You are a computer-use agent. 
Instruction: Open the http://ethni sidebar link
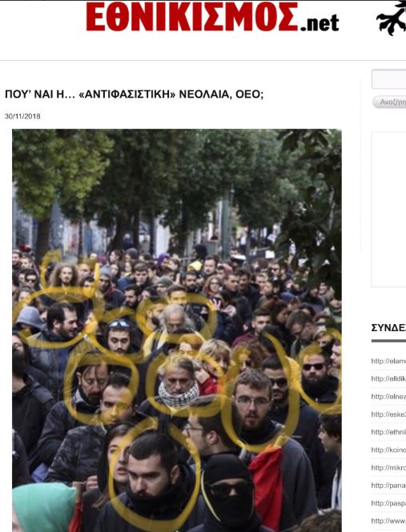click(x=388, y=432)
